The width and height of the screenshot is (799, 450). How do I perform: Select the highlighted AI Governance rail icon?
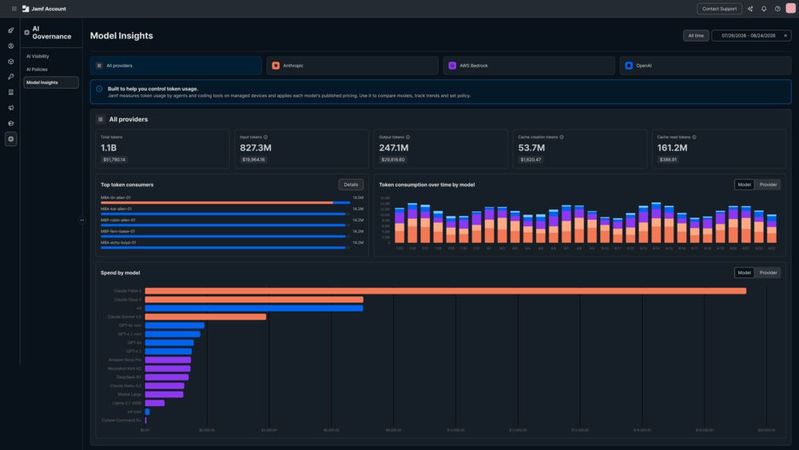coord(11,139)
